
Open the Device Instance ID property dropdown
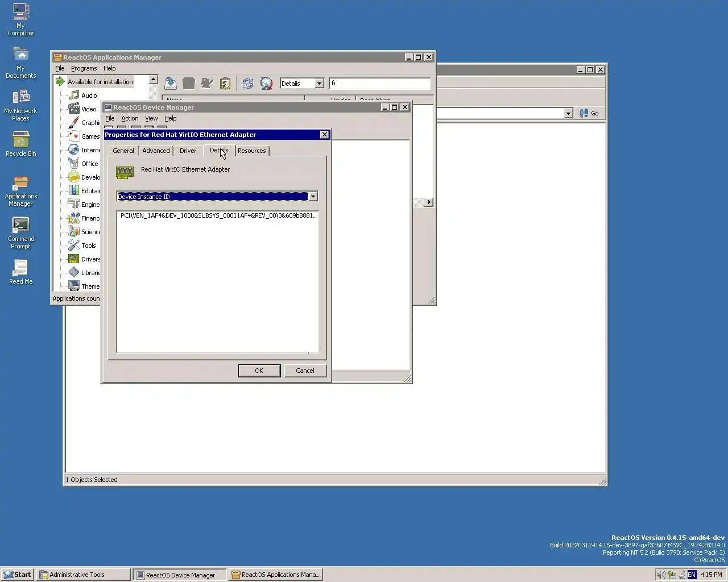(313, 197)
